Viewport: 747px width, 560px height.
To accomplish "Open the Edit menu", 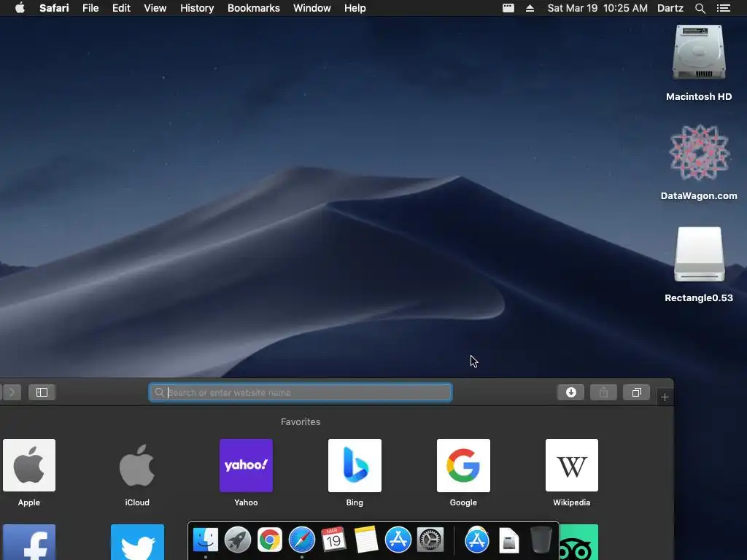I will coord(121,8).
